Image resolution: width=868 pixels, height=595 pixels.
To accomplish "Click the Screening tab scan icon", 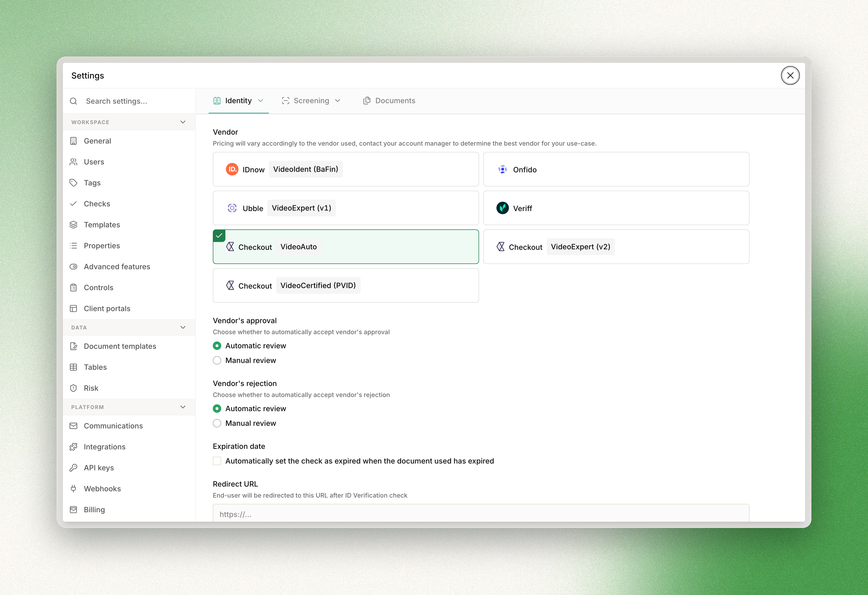I will pyautogui.click(x=286, y=100).
